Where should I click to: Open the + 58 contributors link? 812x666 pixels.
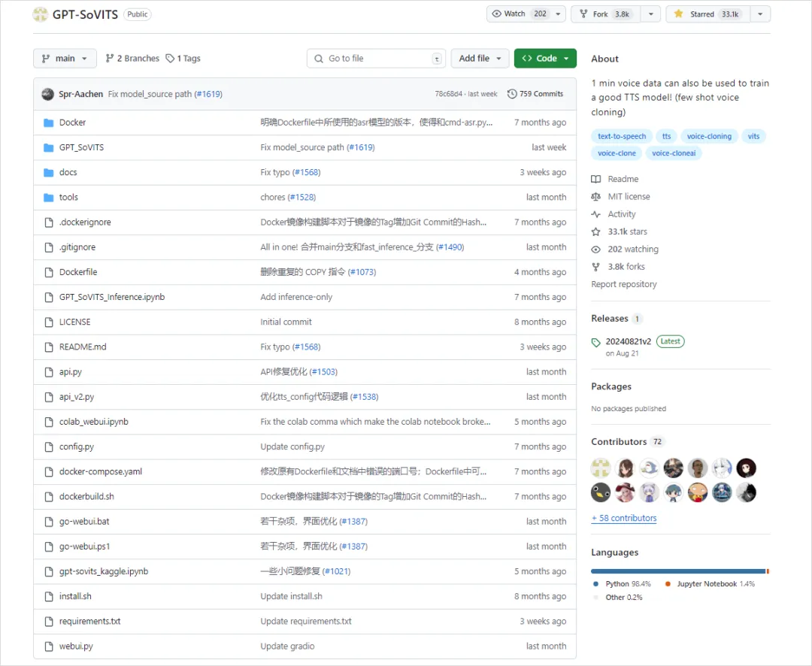(624, 519)
